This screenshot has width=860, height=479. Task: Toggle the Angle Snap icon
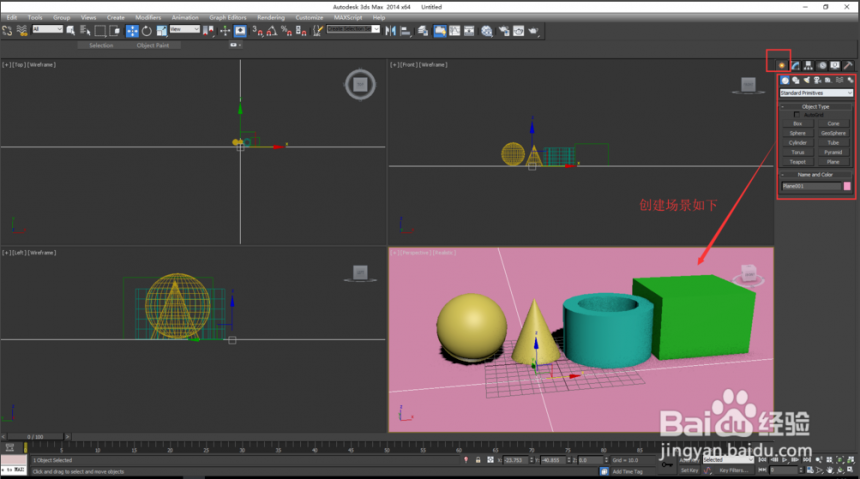point(271,31)
